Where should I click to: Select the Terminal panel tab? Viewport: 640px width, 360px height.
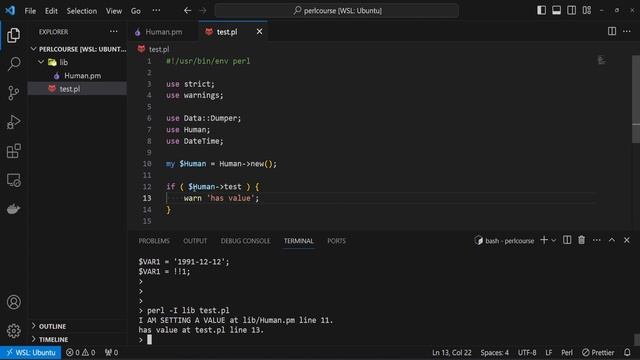[299, 241]
